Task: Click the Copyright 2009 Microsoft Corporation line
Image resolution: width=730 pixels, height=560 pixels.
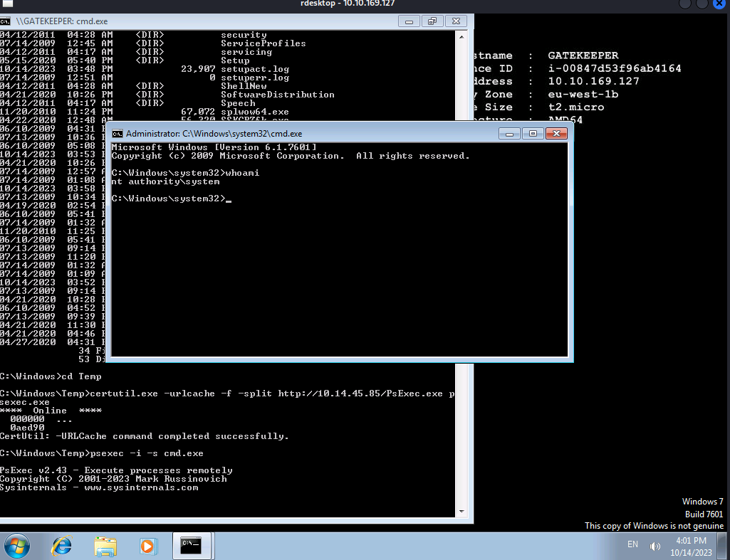Action: 291,156
